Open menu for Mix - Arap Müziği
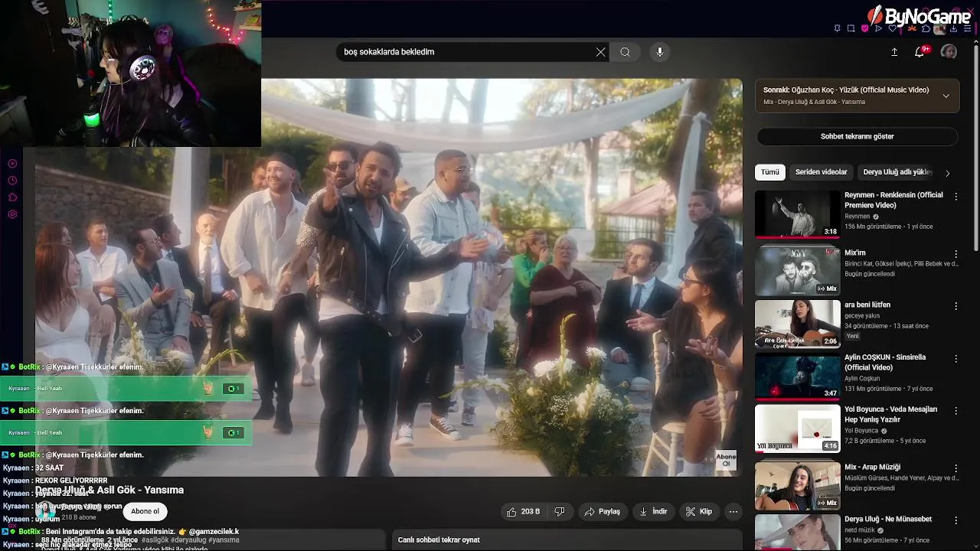This screenshot has height=551, width=980. pos(955,468)
